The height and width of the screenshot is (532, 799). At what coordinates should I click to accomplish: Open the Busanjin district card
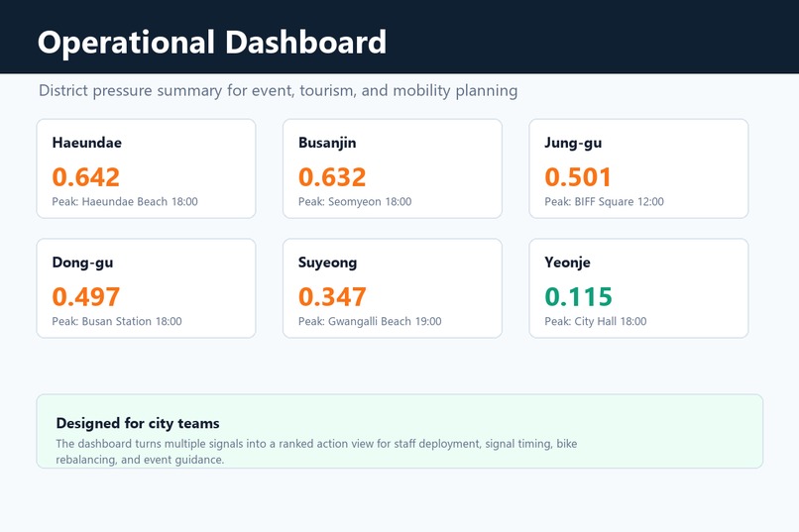[x=393, y=168]
